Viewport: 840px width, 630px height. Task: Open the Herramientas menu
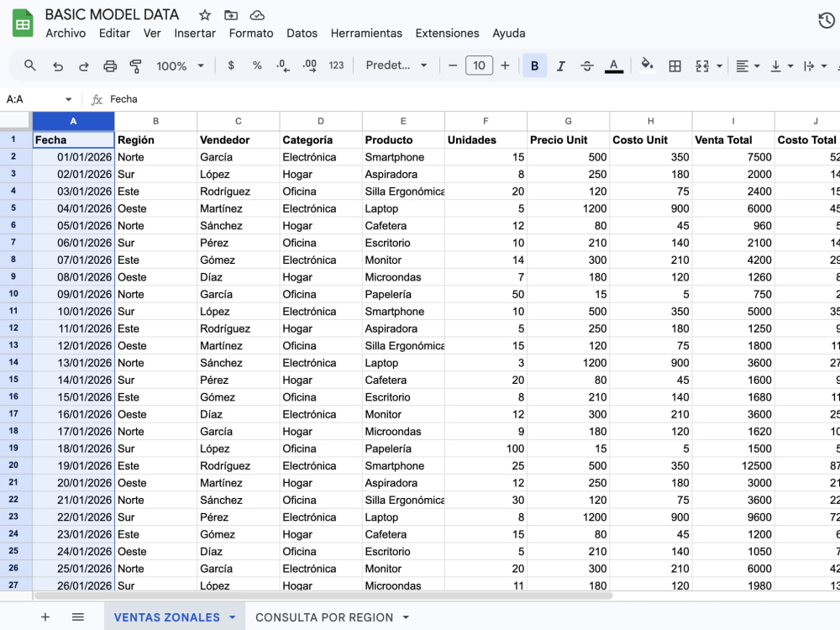[366, 34]
